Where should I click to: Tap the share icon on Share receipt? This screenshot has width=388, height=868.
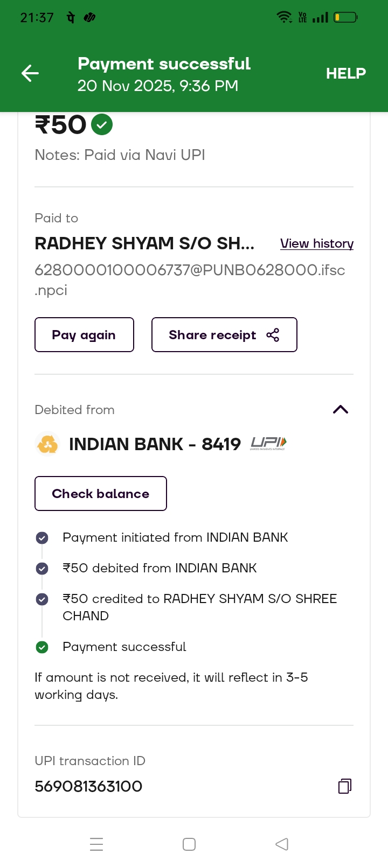click(273, 335)
